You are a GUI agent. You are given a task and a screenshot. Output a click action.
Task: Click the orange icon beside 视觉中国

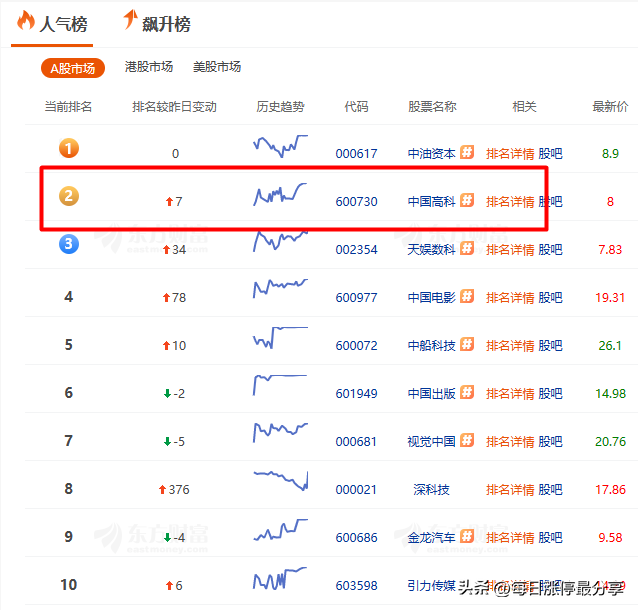pos(467,441)
